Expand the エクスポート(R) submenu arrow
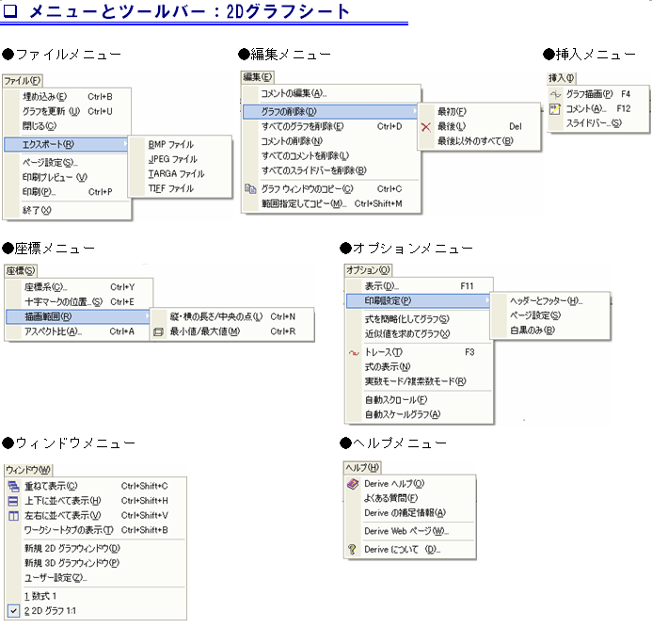This screenshot has height=644, width=652. tap(125, 144)
